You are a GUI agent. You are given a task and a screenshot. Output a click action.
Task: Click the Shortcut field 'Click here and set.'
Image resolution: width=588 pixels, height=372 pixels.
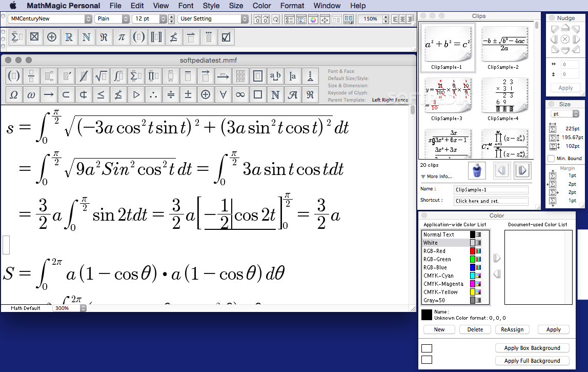tap(491, 201)
